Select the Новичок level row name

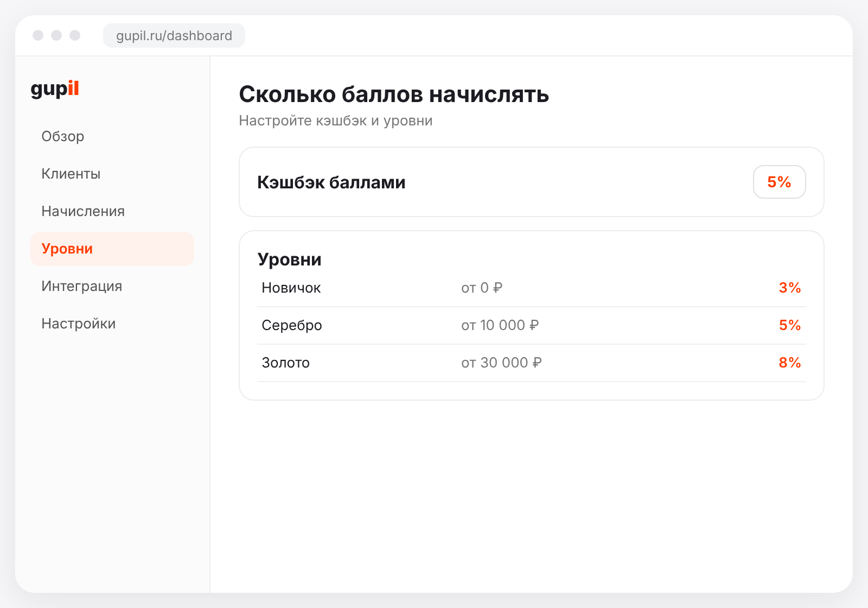pos(291,288)
